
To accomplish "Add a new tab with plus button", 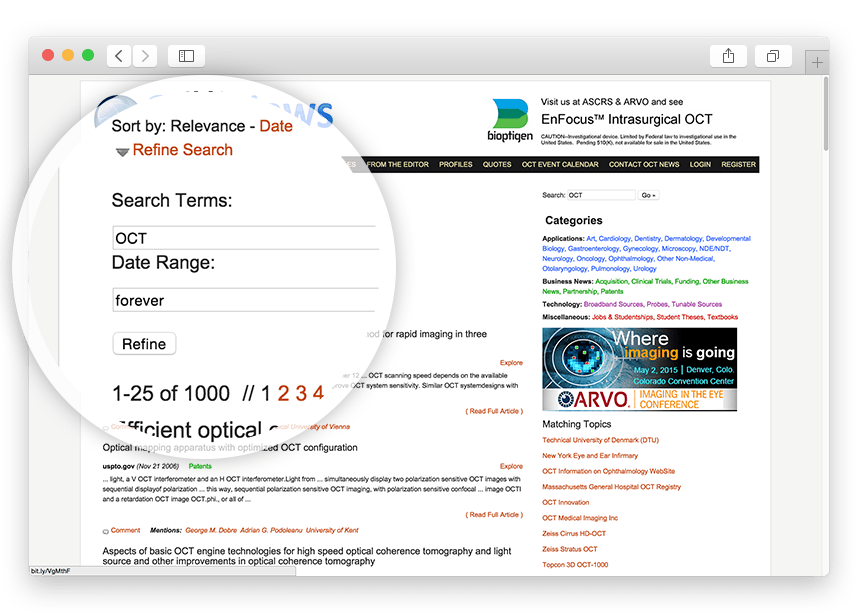I will coord(817,63).
